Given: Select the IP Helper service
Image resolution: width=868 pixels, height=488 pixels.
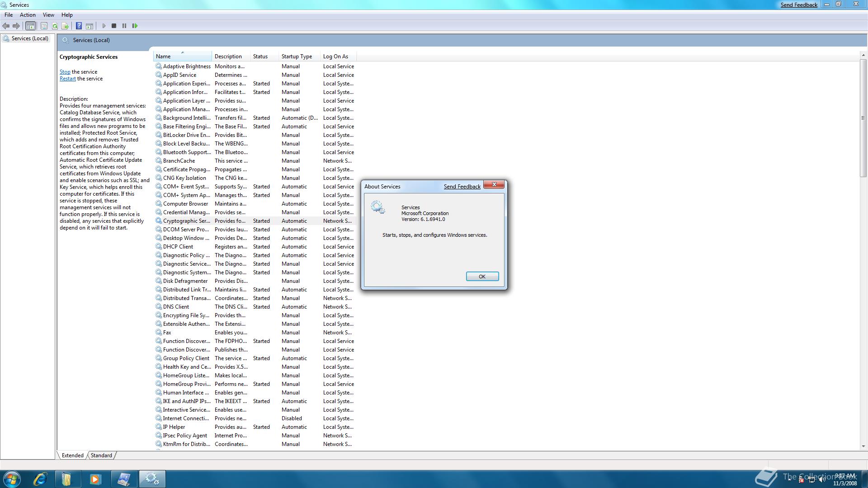Looking at the screenshot, I should [x=255, y=427].
